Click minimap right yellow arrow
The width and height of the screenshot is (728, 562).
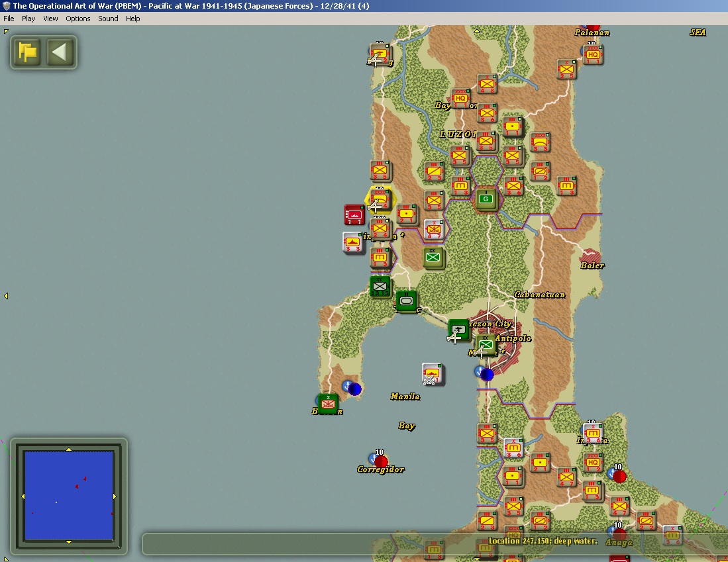[114, 496]
